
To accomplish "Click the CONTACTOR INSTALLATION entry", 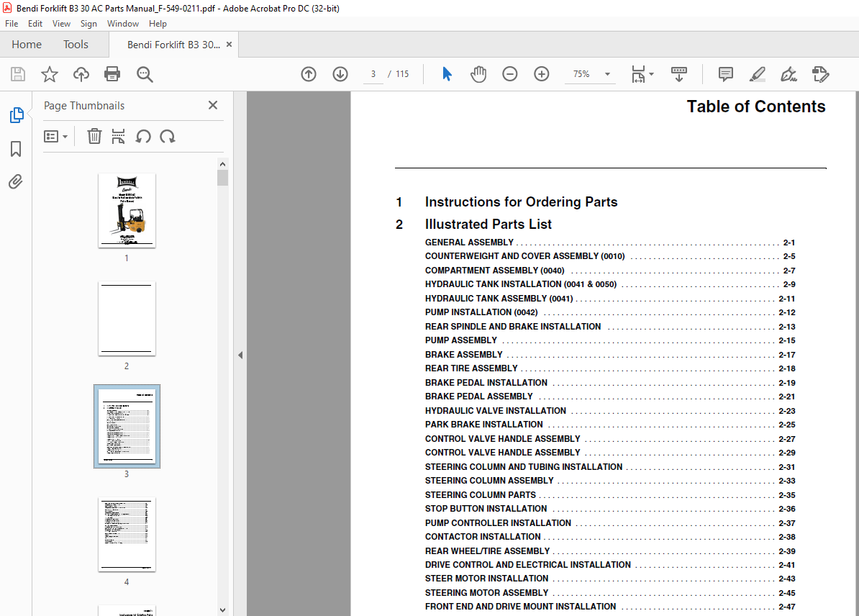I will point(610,537).
